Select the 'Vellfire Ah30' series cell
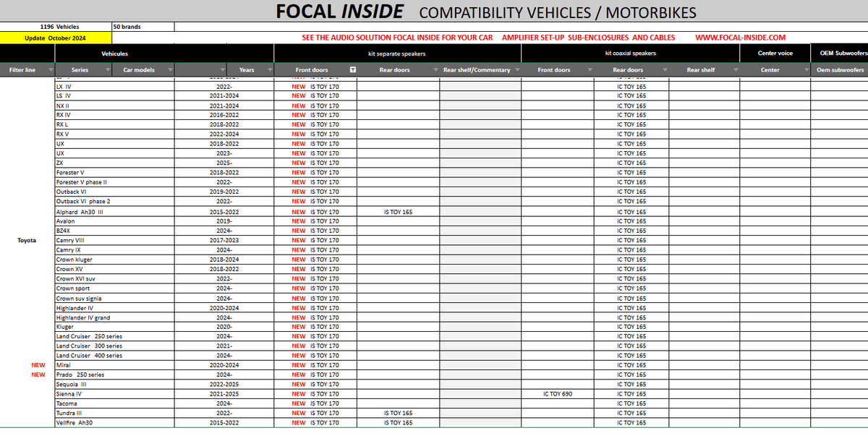 point(115,422)
